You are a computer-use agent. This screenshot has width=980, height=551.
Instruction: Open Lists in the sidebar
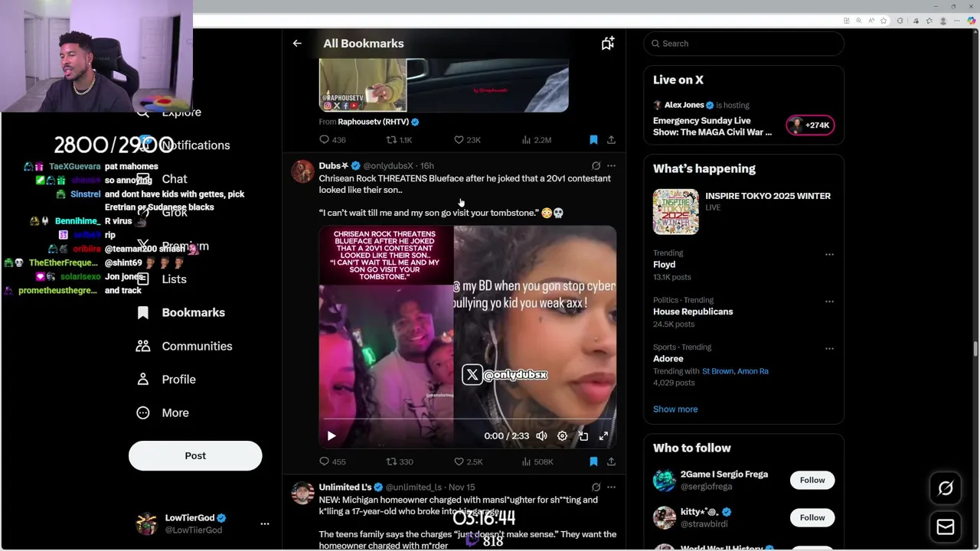tap(162, 279)
